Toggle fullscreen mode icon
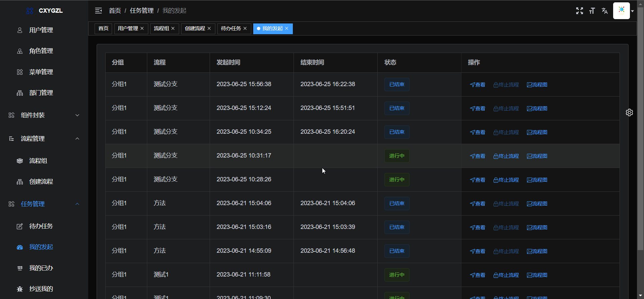Image resolution: width=644 pixels, height=299 pixels. 579,11
